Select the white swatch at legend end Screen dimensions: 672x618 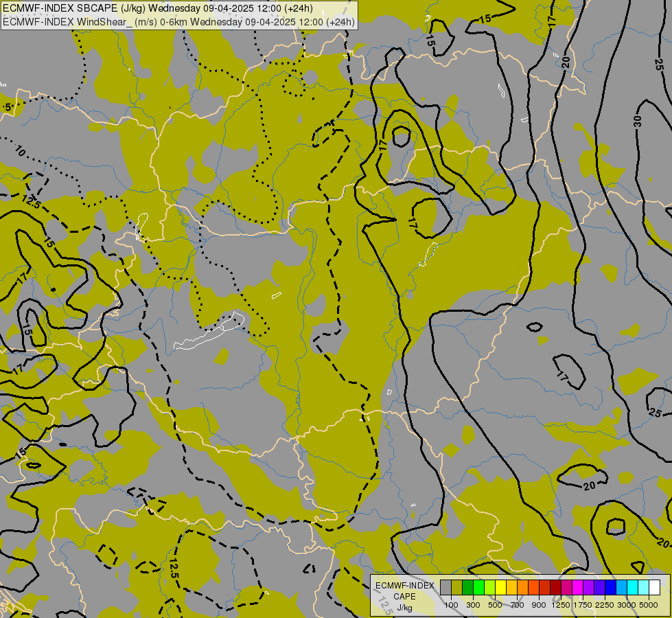coord(654,587)
